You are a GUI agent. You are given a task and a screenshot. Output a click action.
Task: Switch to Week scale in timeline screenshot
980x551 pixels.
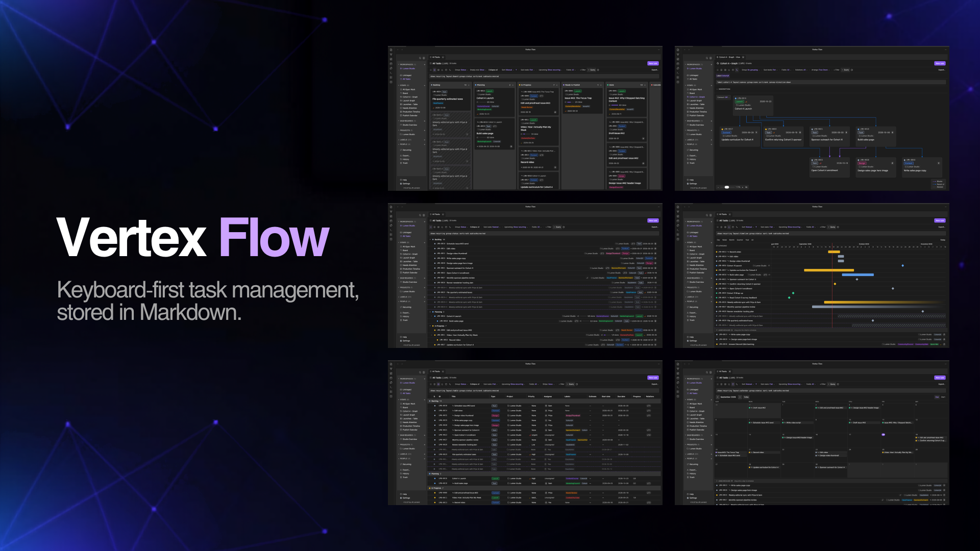coord(724,240)
